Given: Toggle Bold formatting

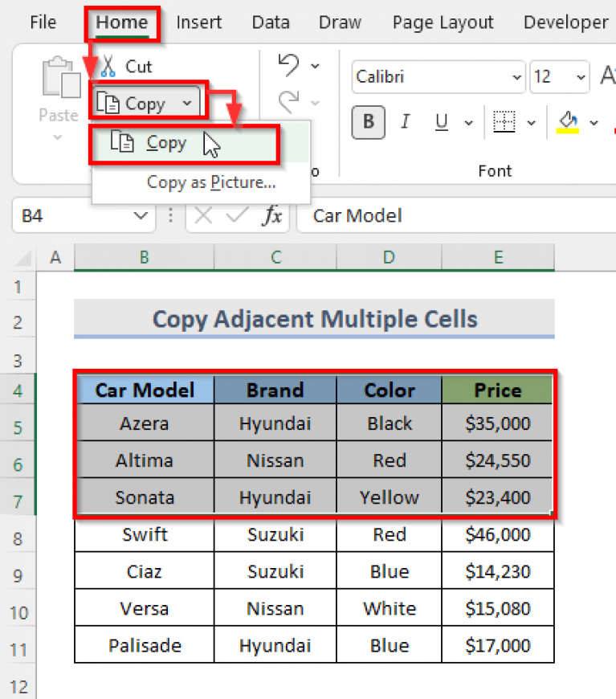Looking at the screenshot, I should [367, 121].
